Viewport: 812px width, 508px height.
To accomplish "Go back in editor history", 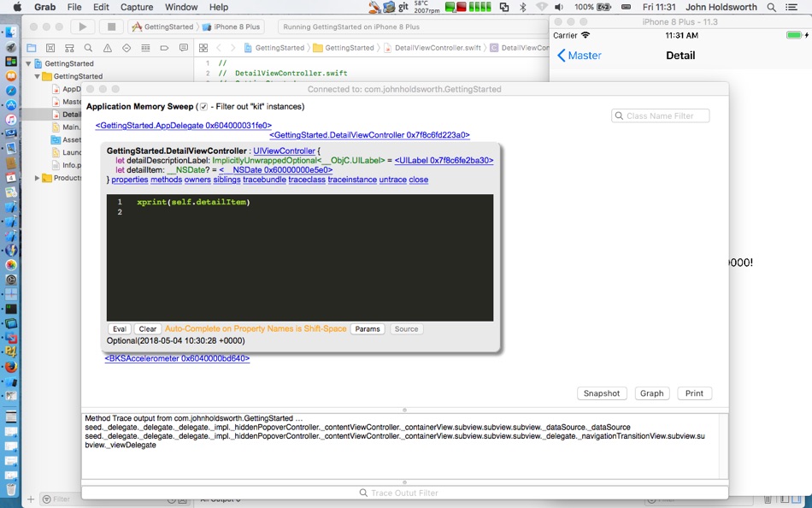I will (x=219, y=48).
